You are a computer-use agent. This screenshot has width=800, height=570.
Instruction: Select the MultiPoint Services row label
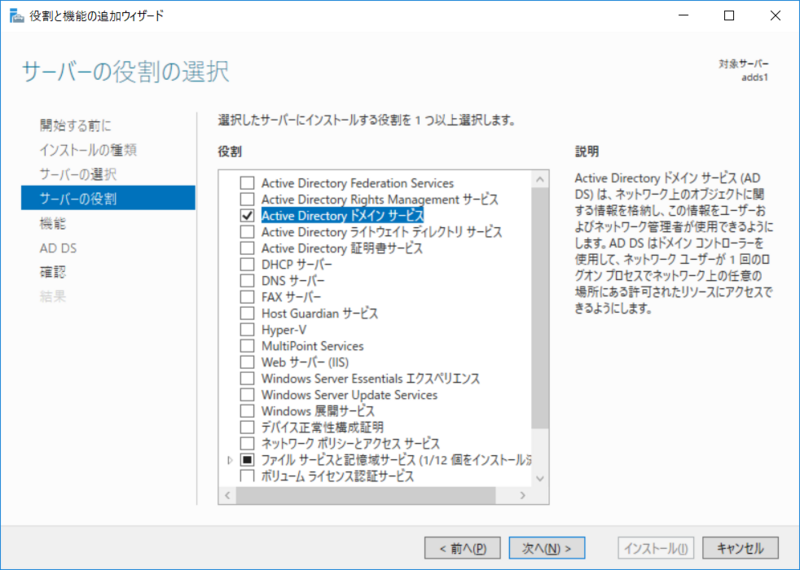(x=312, y=346)
